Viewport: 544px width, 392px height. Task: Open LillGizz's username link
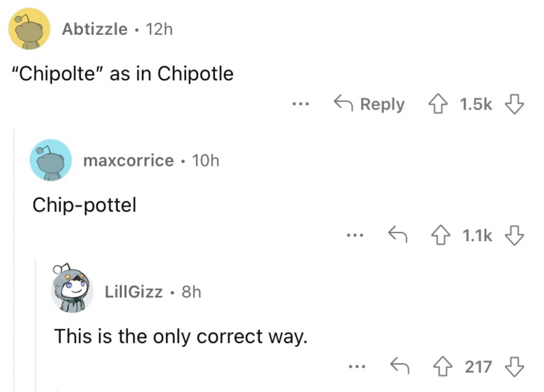point(134,292)
